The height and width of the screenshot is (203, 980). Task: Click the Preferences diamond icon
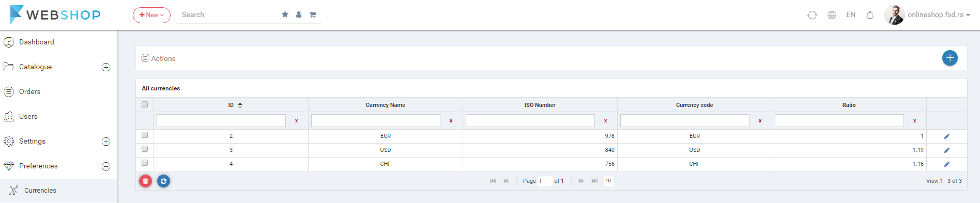tap(9, 166)
